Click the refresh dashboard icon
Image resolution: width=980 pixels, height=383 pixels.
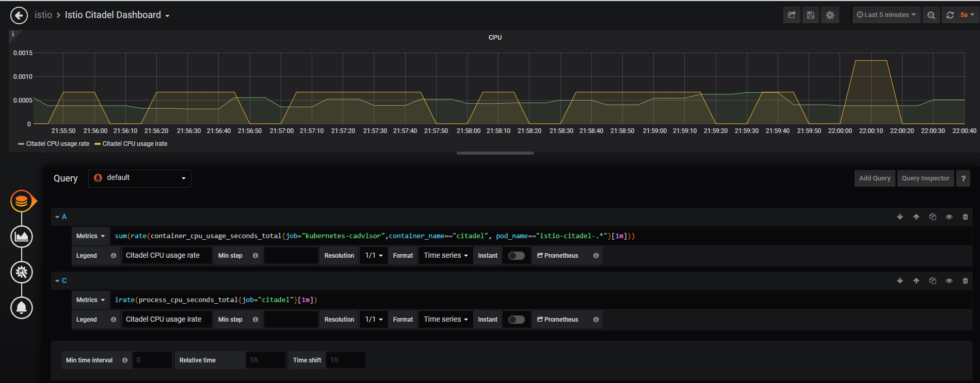coord(950,15)
